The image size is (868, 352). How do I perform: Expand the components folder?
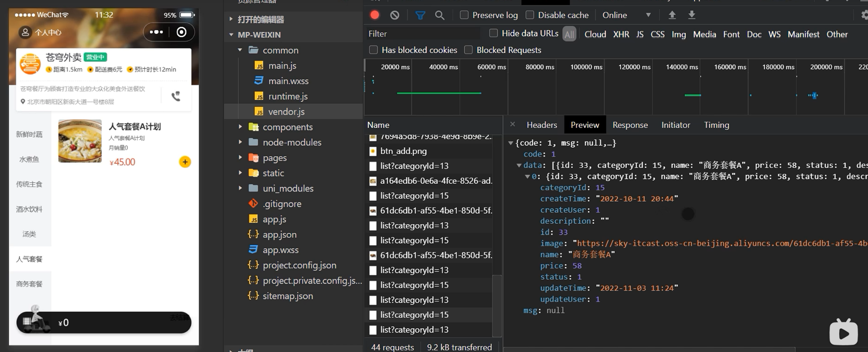click(240, 127)
